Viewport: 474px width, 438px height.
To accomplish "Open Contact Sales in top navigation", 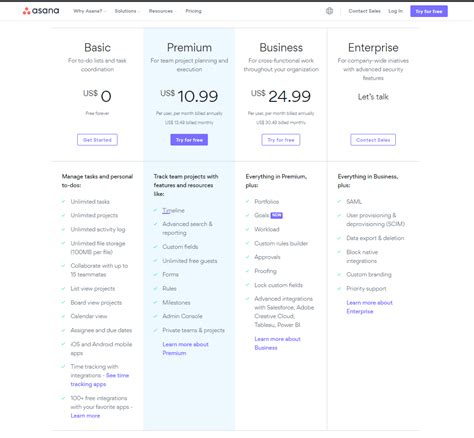I will 364,11.
